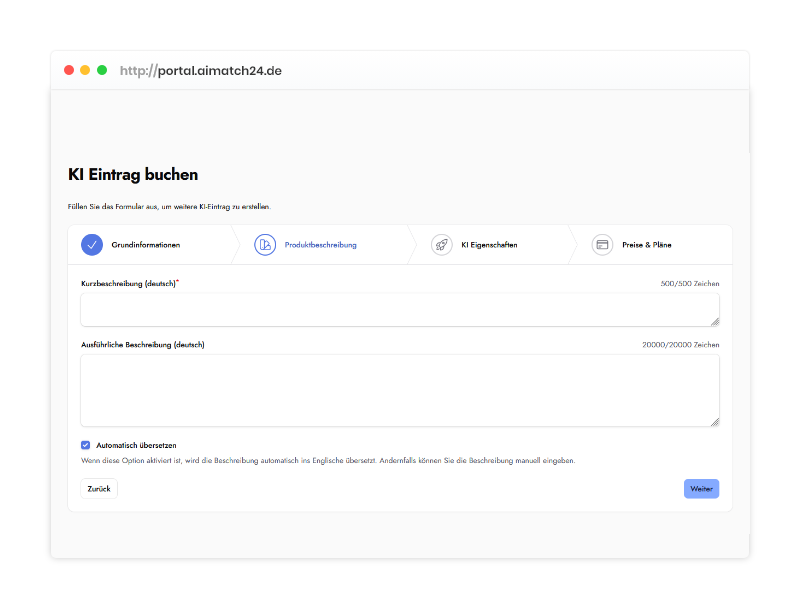The height and width of the screenshot is (600, 800).
Task: Click the Ausführliche Beschreibung resize handle
Action: tap(715, 422)
